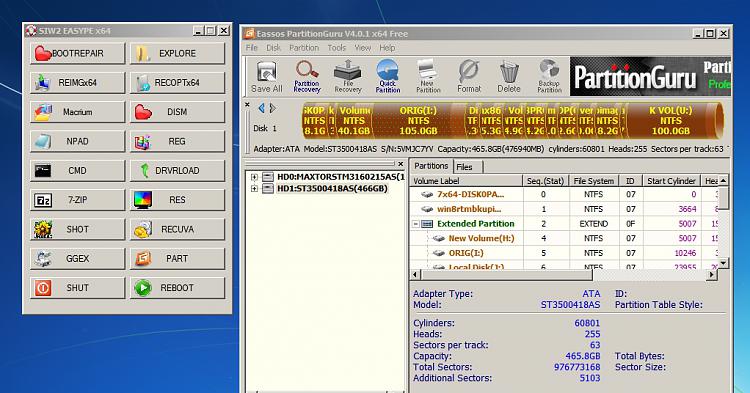Open the REG registry editor

click(177, 141)
